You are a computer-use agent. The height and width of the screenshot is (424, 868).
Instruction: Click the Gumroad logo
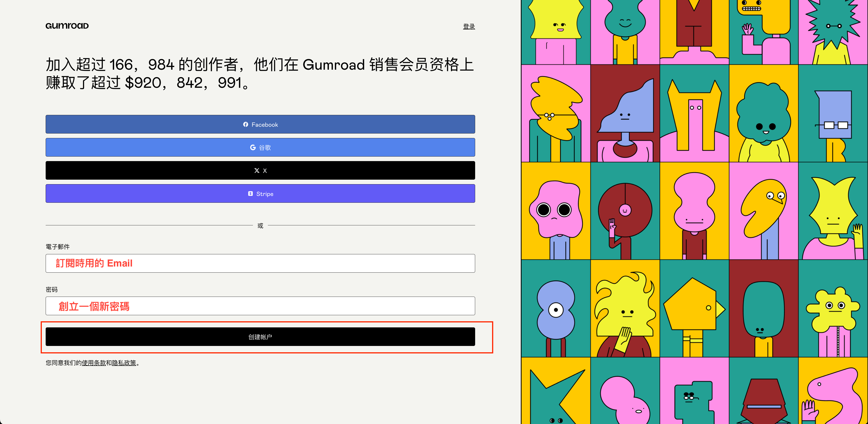coord(67,26)
